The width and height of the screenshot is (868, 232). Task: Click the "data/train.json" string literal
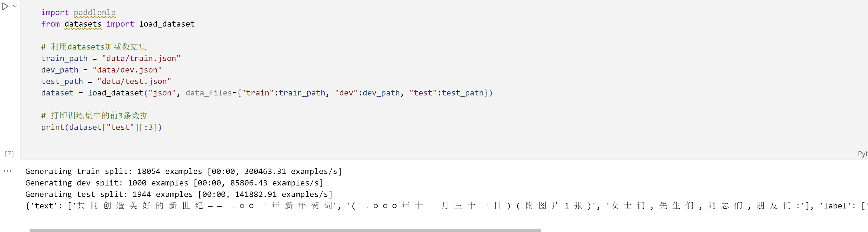coord(141,58)
